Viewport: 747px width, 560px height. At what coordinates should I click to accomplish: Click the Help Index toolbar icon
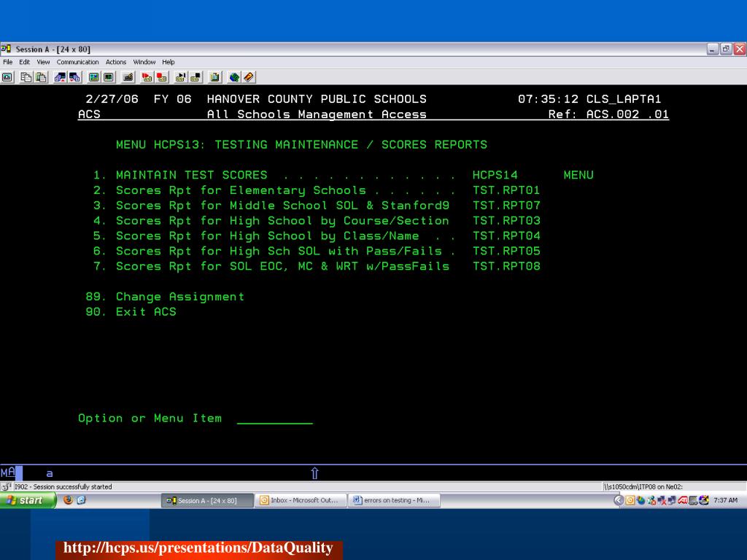(x=249, y=77)
